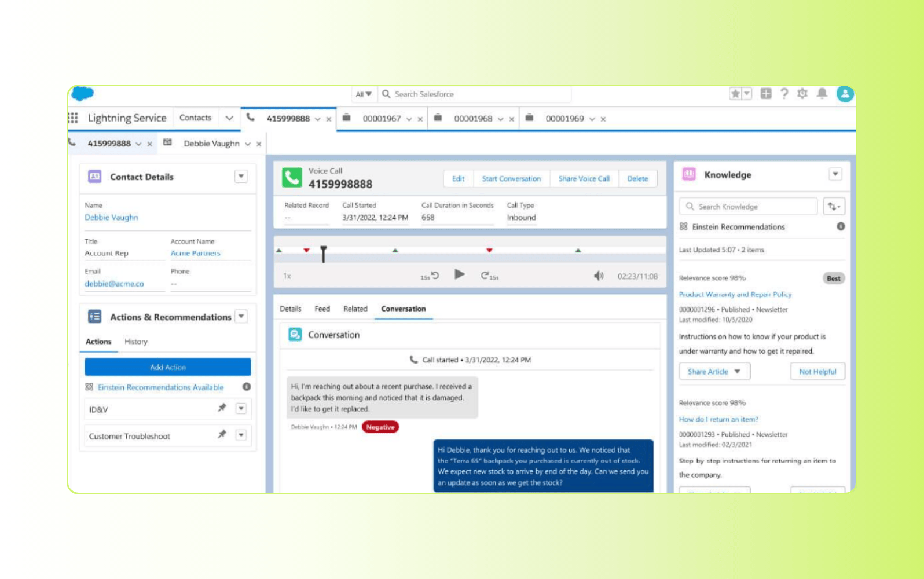This screenshot has height=579, width=924.
Task: Expand the ID&V action dropdown
Action: (x=241, y=408)
